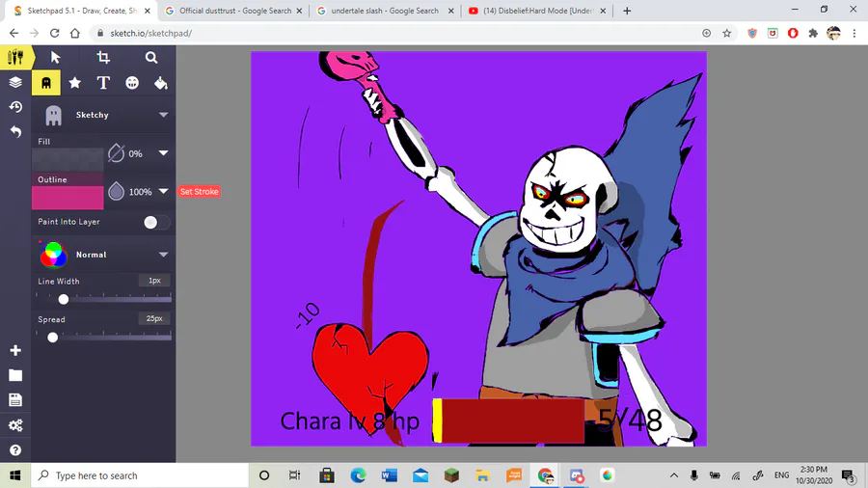This screenshot has height=488, width=868.
Task: Select the paint bucket Fill tool
Action: (160, 83)
